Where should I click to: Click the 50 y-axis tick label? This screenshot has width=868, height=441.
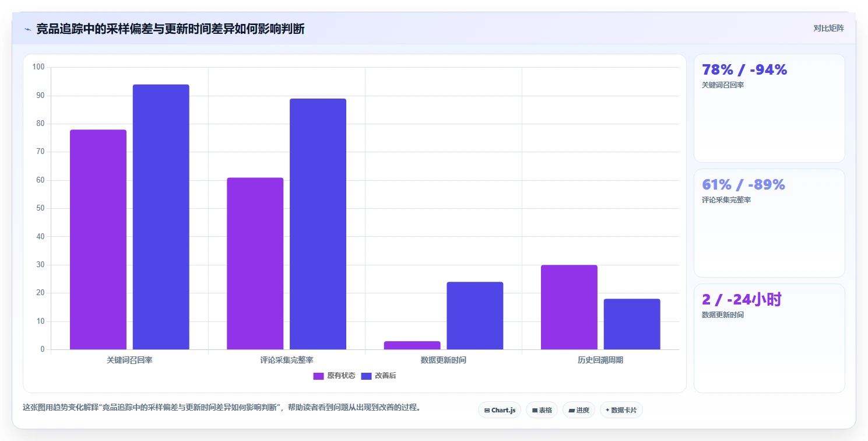(x=40, y=208)
